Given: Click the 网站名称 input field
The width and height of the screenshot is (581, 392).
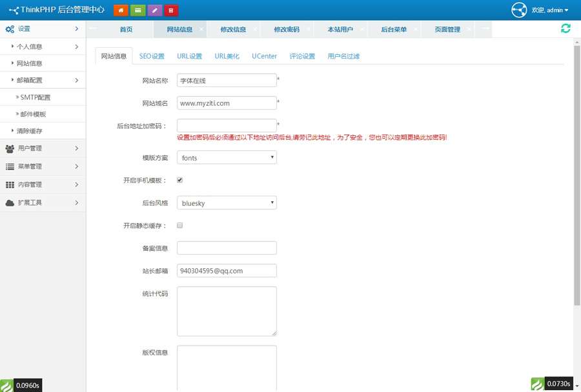Looking at the screenshot, I should 227,81.
